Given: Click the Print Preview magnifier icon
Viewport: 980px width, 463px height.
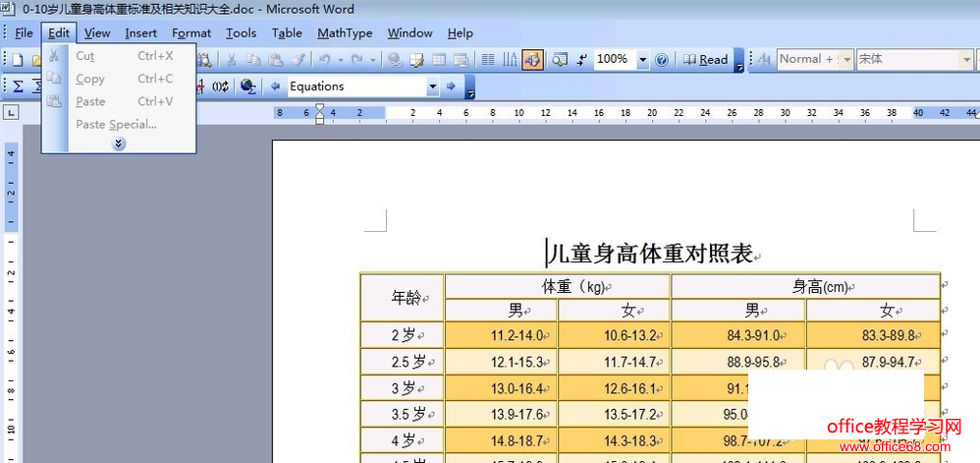Looking at the screenshot, I should click(205, 60).
